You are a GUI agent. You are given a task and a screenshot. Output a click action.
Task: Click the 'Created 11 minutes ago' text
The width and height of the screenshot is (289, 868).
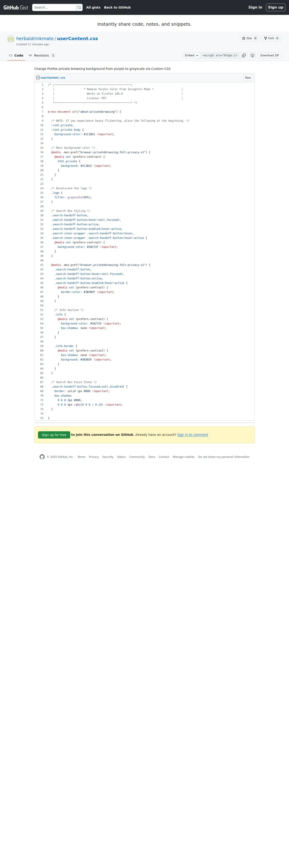[32, 44]
